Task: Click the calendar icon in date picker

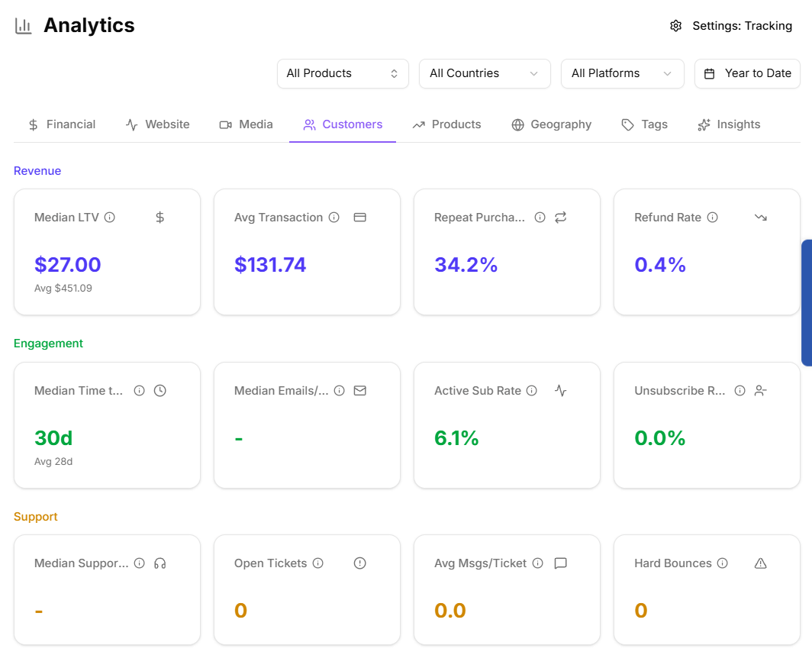Action: click(x=710, y=73)
